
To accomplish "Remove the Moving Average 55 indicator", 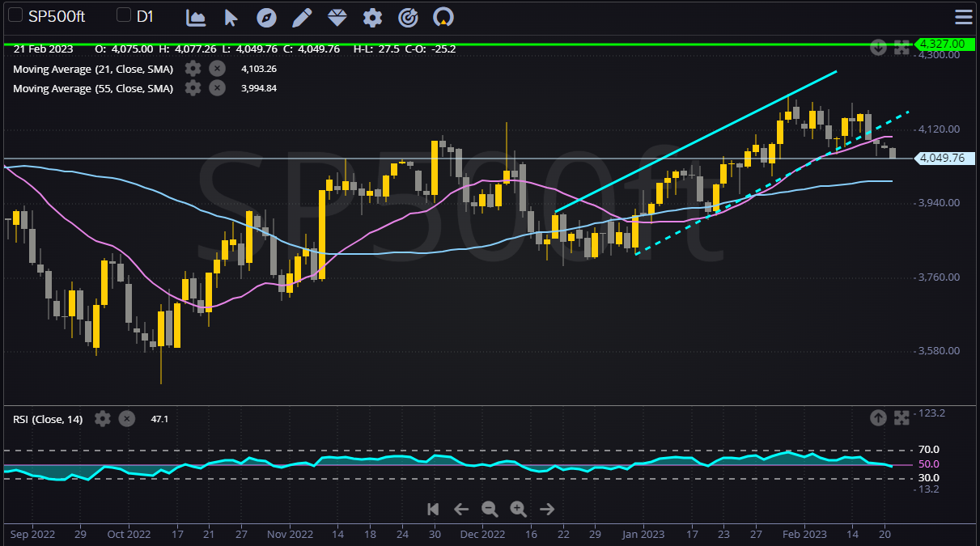I will (x=217, y=88).
